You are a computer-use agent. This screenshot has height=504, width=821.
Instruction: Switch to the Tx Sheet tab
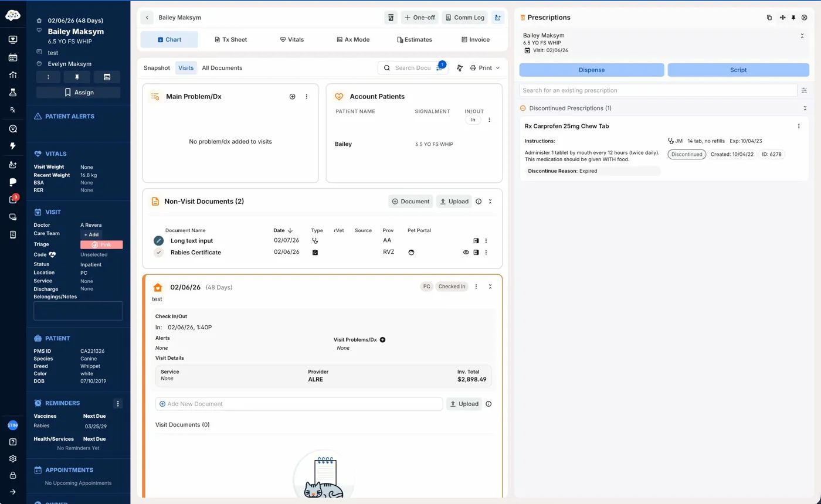[230, 39]
